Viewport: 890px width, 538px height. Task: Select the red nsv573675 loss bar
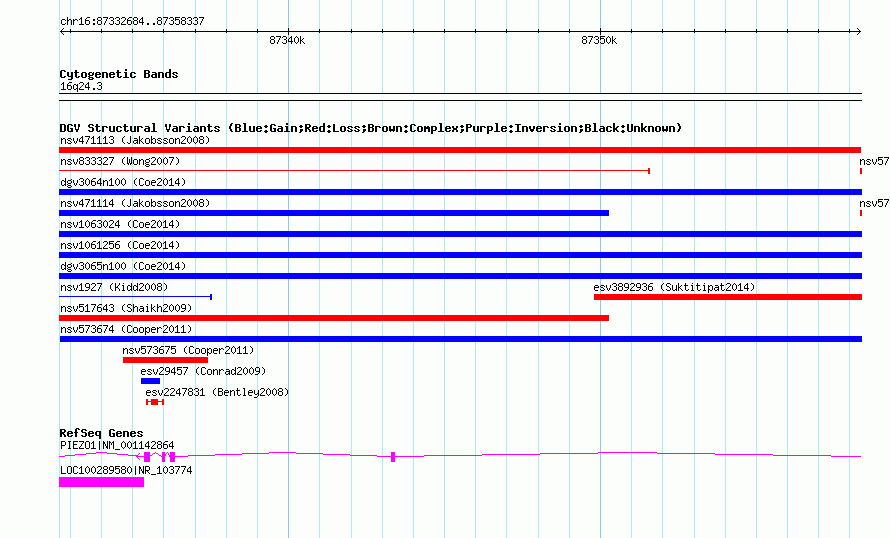165,360
